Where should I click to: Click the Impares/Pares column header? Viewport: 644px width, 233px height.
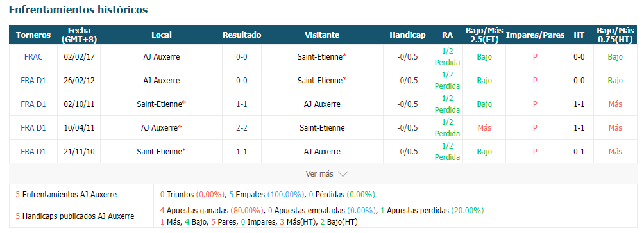pos(535,35)
